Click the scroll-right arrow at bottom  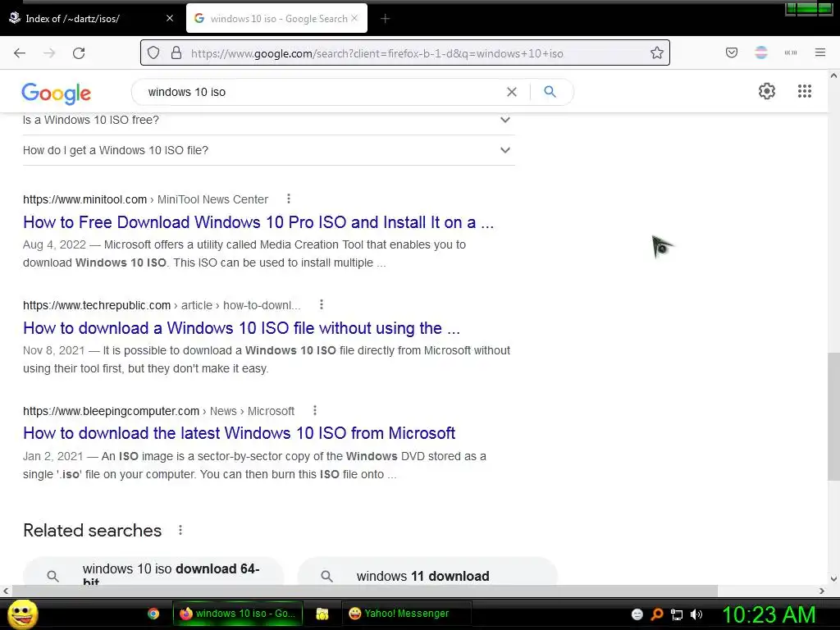(x=822, y=591)
